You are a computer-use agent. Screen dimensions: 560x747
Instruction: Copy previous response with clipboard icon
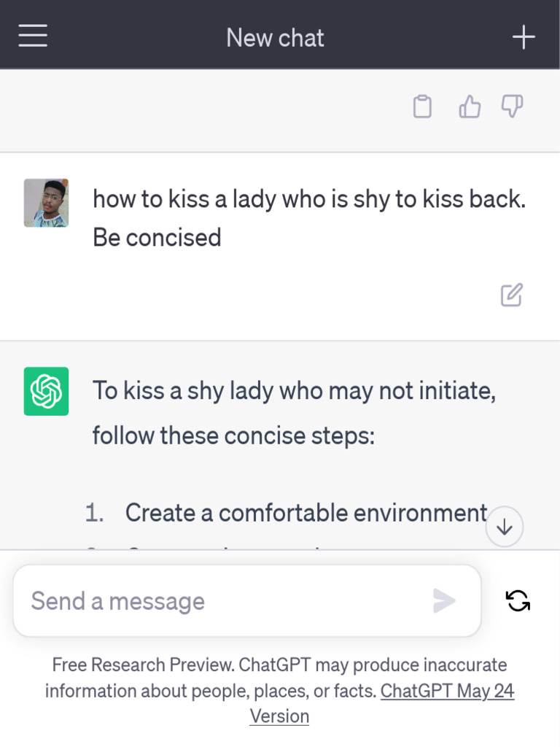point(422,107)
